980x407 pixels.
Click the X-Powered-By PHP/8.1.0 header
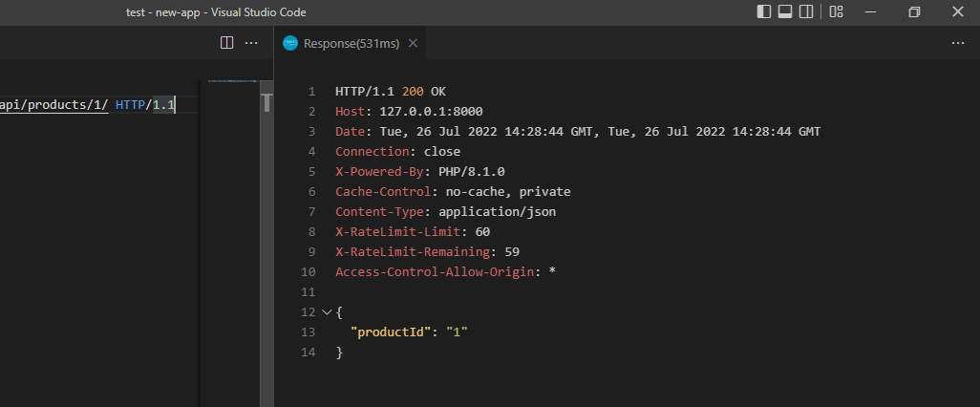coord(420,172)
